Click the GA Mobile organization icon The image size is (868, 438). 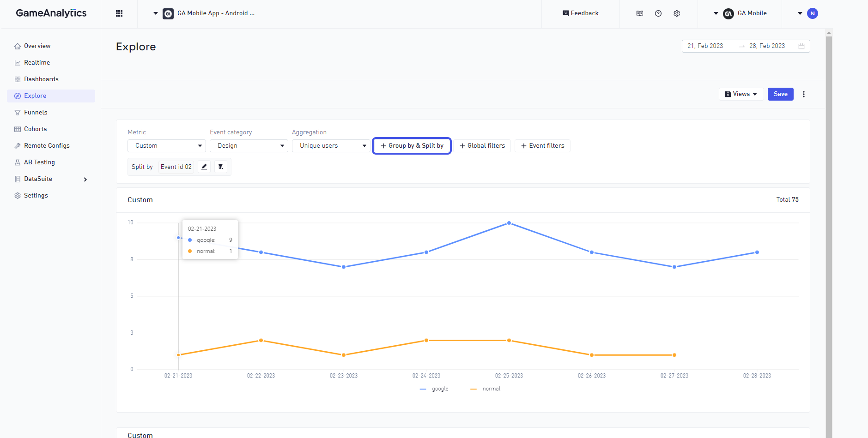click(x=728, y=13)
